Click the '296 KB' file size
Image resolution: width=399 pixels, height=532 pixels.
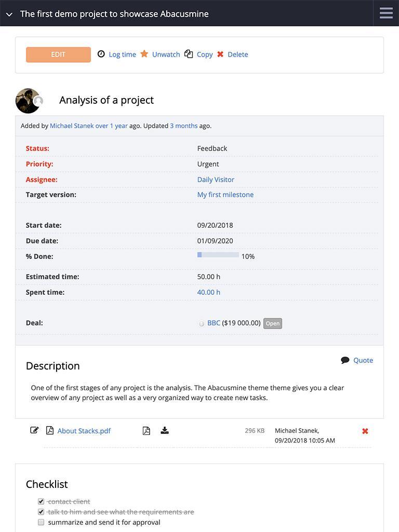[x=255, y=431]
